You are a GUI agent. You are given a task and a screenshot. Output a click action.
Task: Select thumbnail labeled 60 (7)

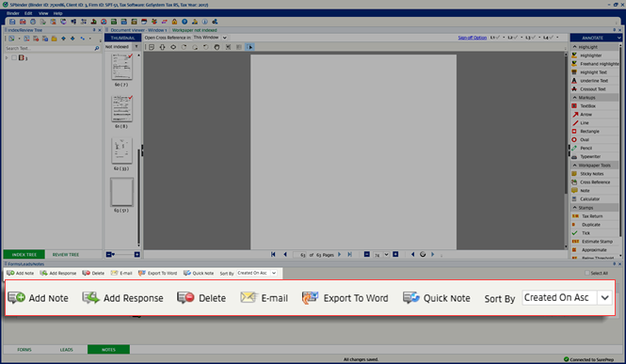121,66
